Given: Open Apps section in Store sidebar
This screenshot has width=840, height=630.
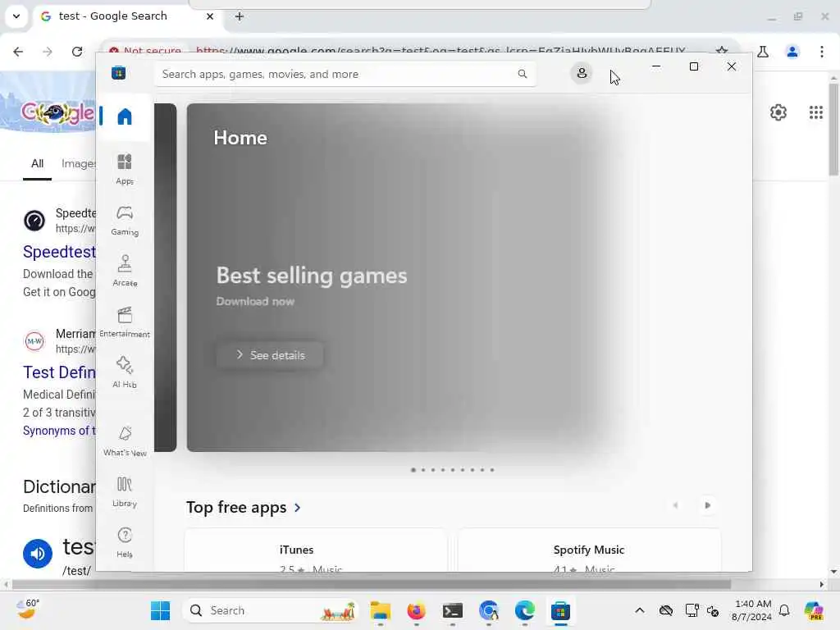Looking at the screenshot, I should pyautogui.click(x=125, y=169).
